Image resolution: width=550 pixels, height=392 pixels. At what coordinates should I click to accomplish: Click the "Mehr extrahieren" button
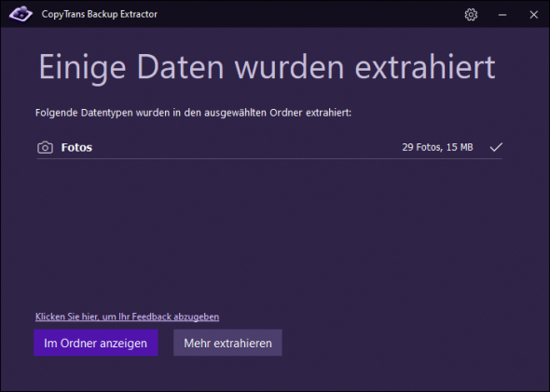(227, 343)
